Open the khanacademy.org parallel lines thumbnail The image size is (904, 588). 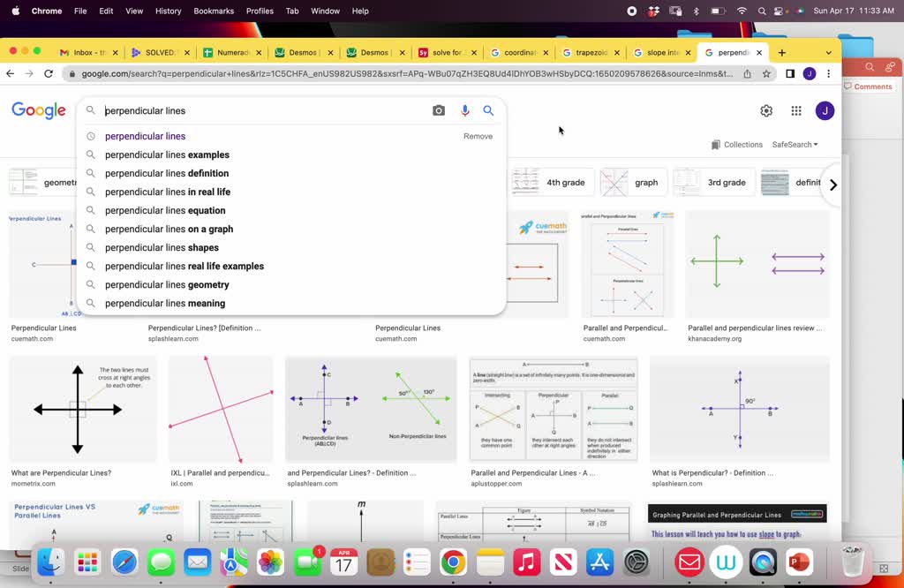pos(755,265)
